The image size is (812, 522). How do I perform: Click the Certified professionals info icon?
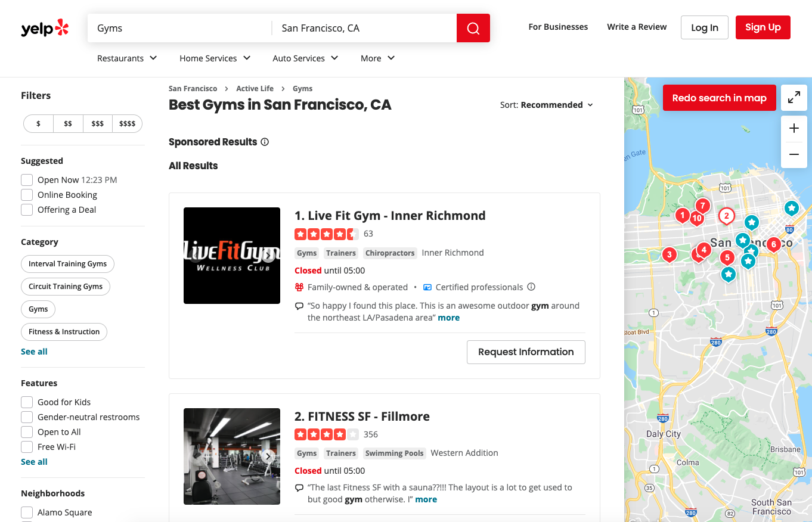click(531, 287)
